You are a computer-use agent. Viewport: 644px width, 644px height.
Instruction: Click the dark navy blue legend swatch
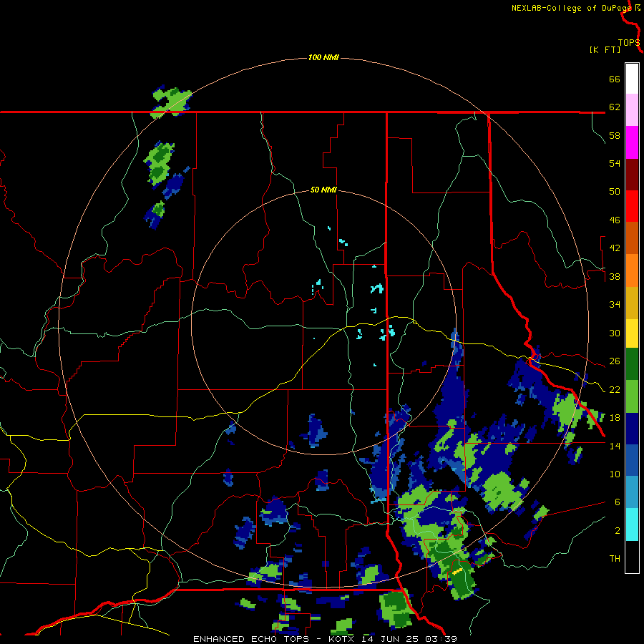(x=632, y=429)
